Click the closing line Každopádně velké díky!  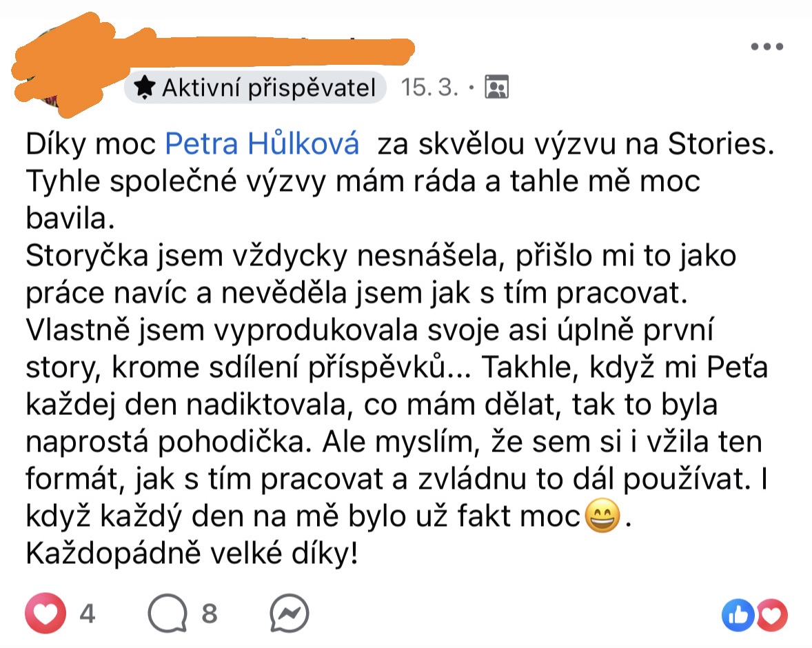192,554
